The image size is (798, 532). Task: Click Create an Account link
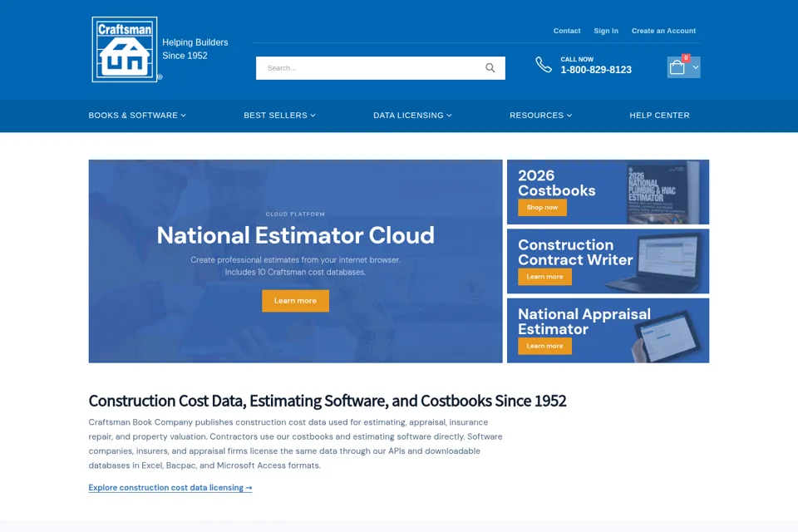663,31
